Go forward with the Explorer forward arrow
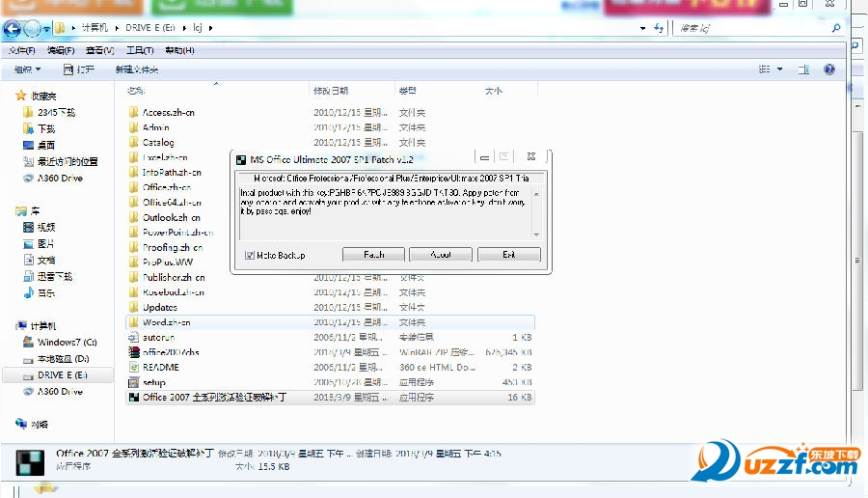868x498 pixels. pyautogui.click(x=32, y=28)
